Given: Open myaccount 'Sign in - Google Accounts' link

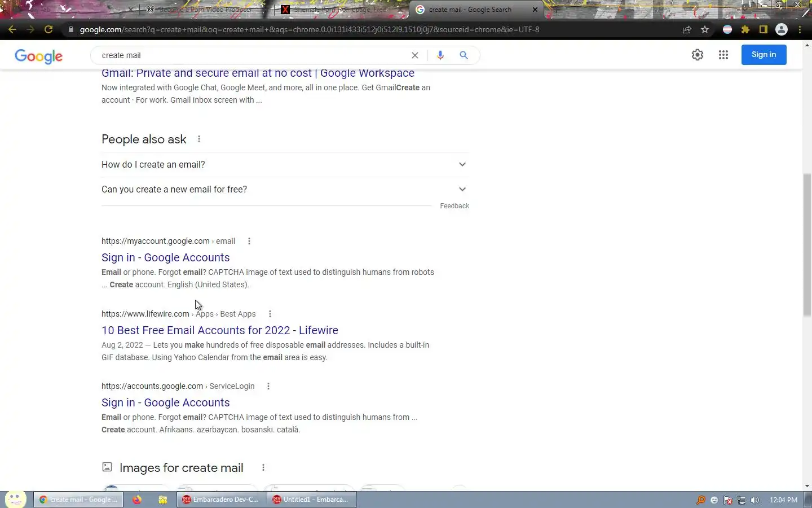Looking at the screenshot, I should tap(165, 257).
